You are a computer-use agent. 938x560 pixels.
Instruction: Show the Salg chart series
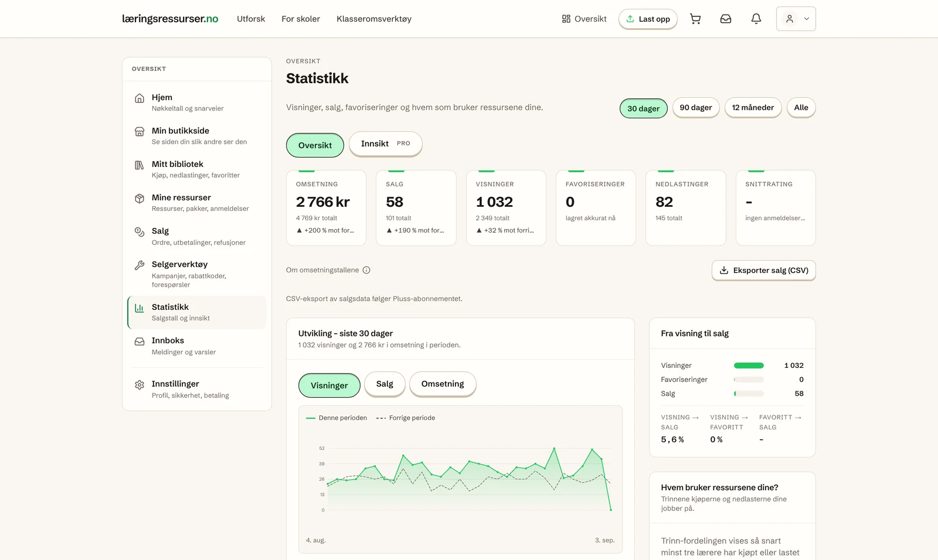[385, 384]
